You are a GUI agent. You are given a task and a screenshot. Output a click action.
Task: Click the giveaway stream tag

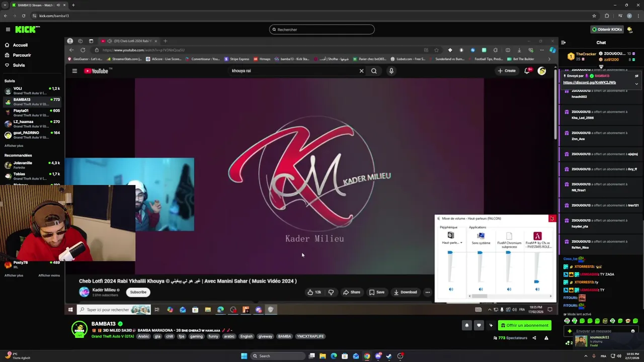coord(265,336)
